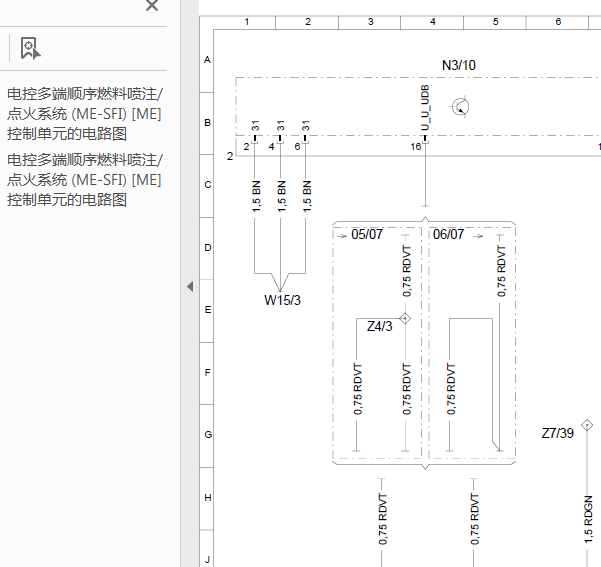Close the bookmarks side panel
The height and width of the screenshot is (567, 601).
[x=152, y=5]
